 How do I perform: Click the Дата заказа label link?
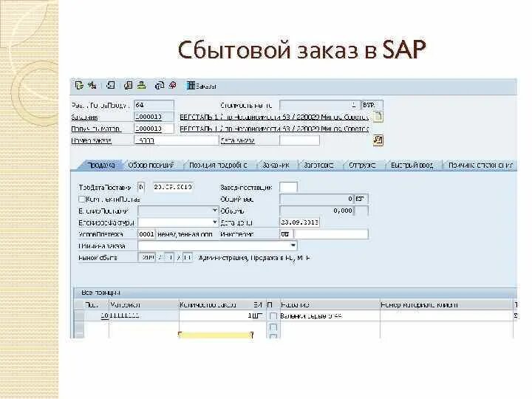[x=237, y=140]
